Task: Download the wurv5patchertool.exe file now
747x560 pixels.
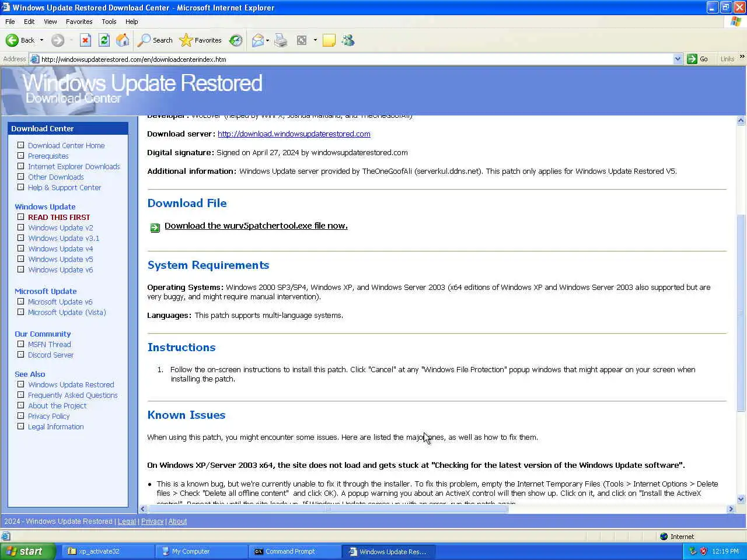Action: pos(256,226)
